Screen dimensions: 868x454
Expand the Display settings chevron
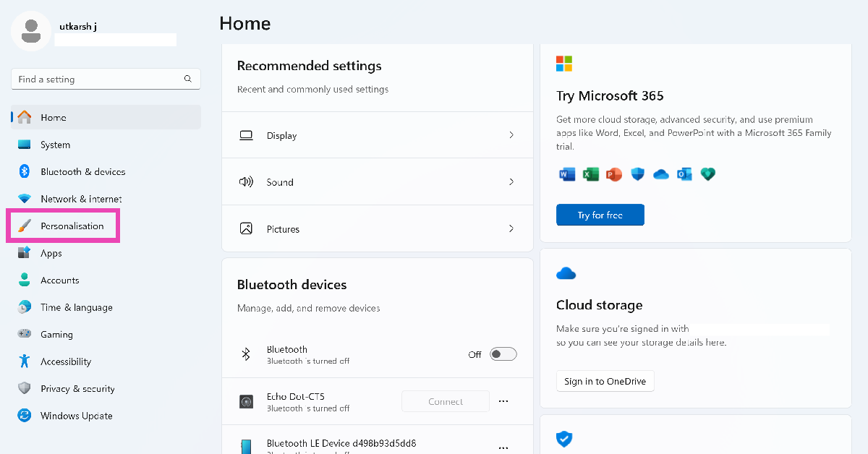(511, 135)
